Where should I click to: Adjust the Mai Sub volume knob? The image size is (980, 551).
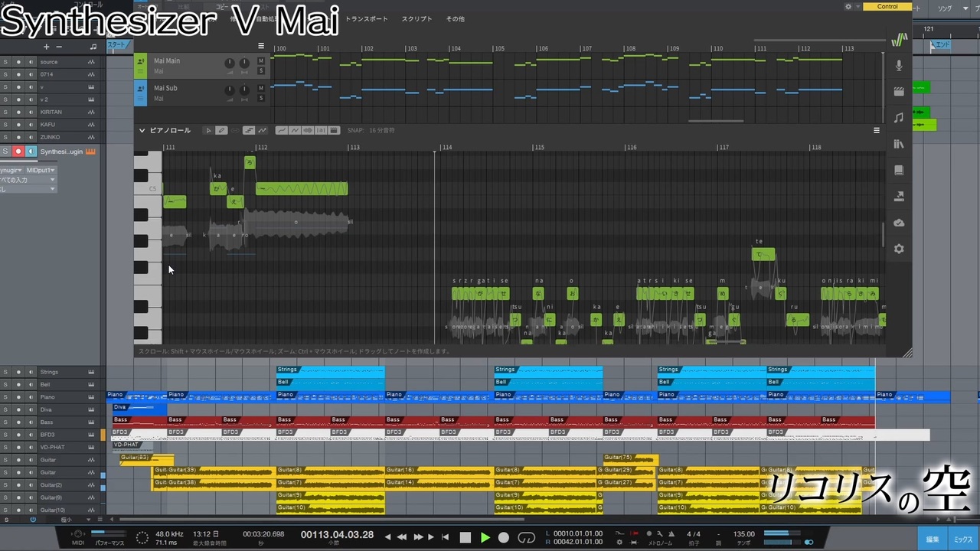(x=230, y=90)
